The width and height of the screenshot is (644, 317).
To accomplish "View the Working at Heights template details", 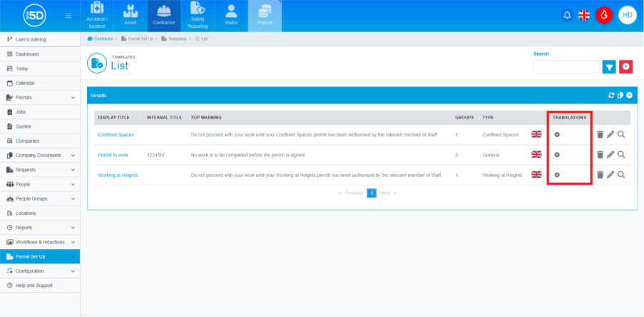I will [621, 175].
